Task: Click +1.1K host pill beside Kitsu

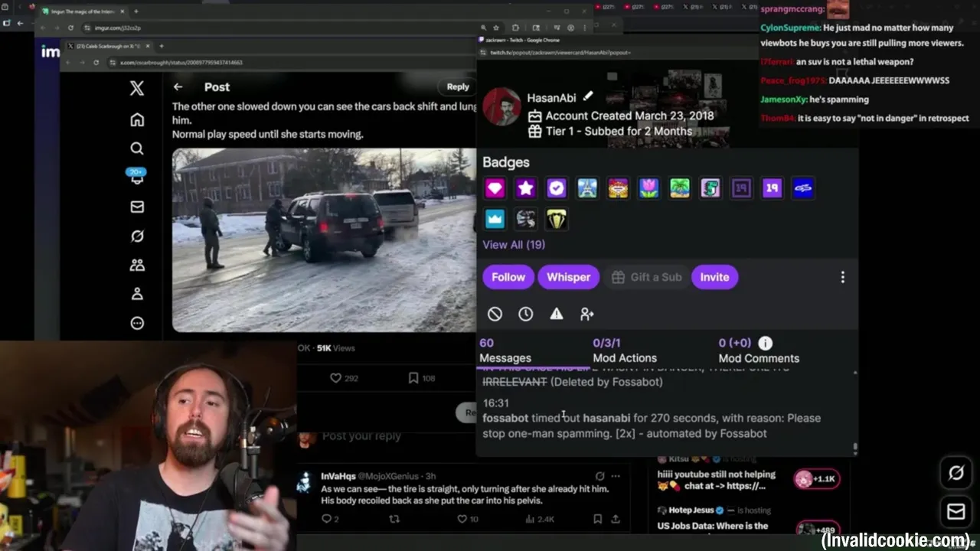Action: pos(817,479)
